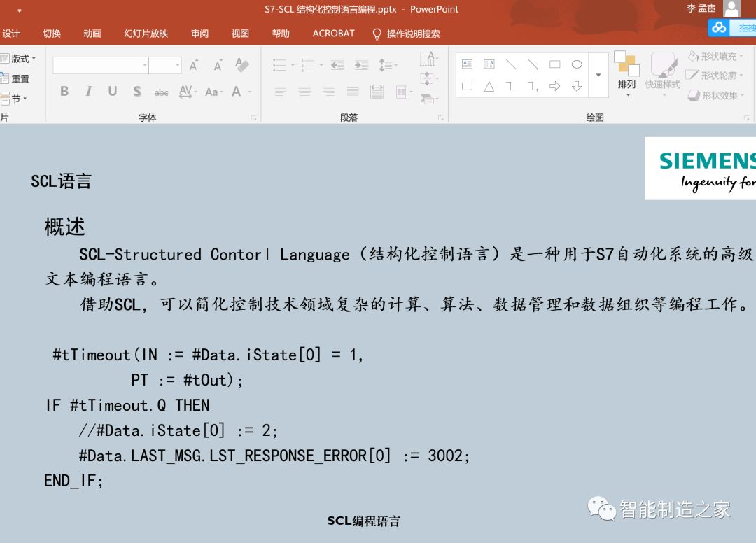Toggle centered paragraph alignment
Viewport: 756px width, 543px height.
(x=305, y=90)
